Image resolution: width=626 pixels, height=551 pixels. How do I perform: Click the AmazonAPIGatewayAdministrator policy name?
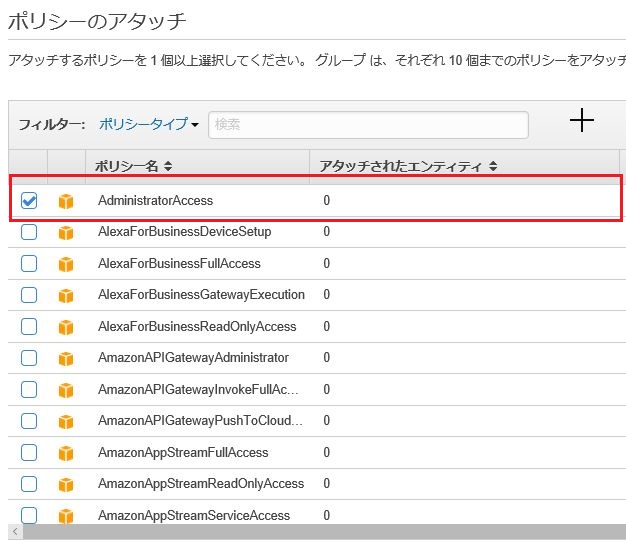tap(193, 358)
